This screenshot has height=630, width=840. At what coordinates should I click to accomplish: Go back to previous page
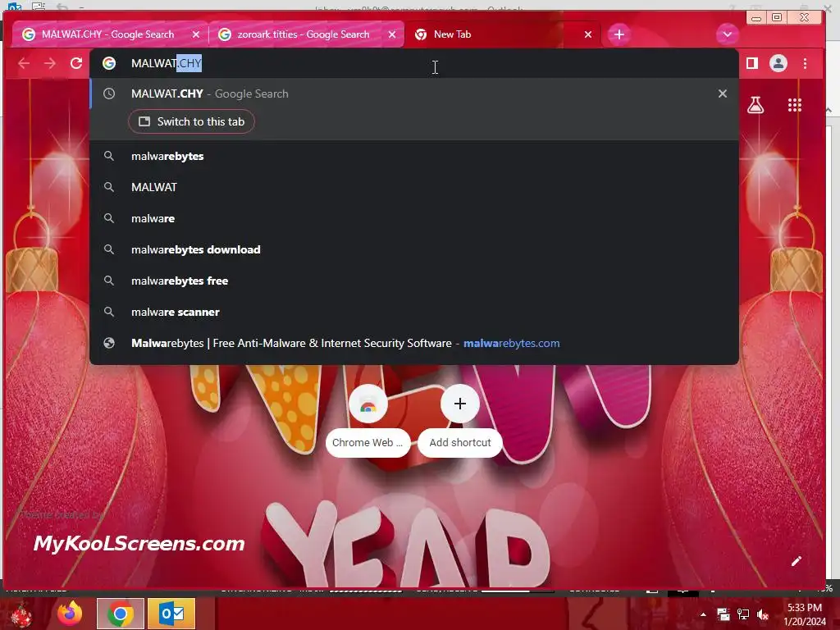[x=24, y=63]
